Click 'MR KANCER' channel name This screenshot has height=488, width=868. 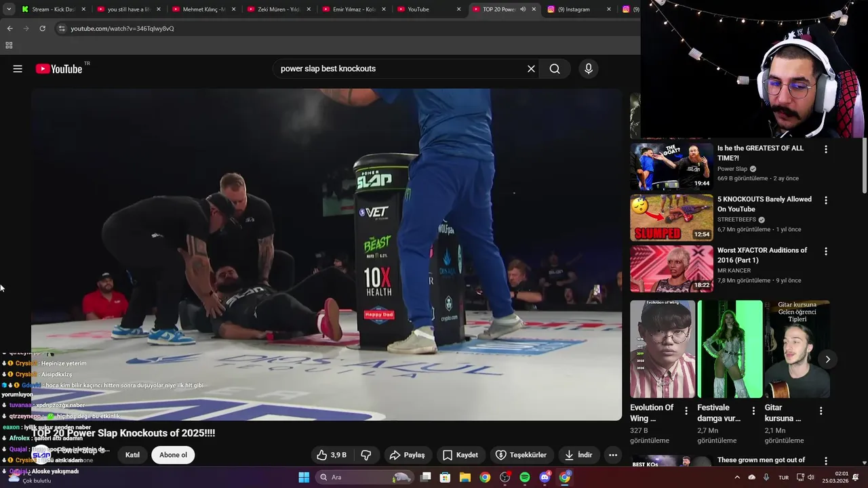click(x=734, y=270)
